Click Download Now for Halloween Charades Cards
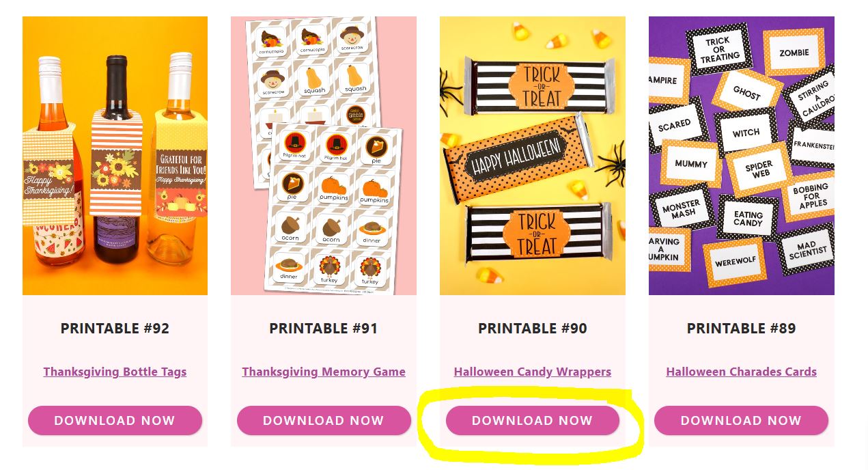868x470 pixels. [x=741, y=421]
